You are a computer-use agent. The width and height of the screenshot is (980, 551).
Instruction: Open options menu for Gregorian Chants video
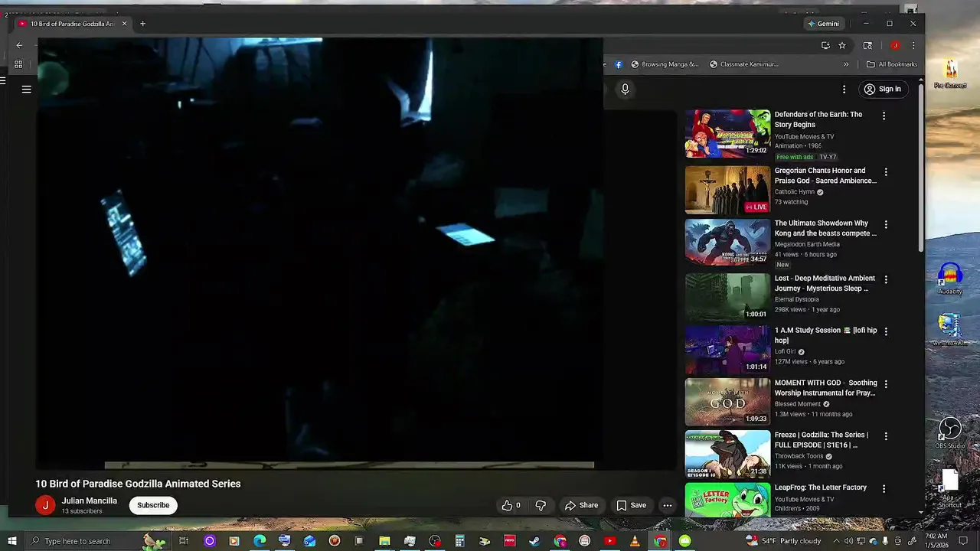tap(886, 172)
